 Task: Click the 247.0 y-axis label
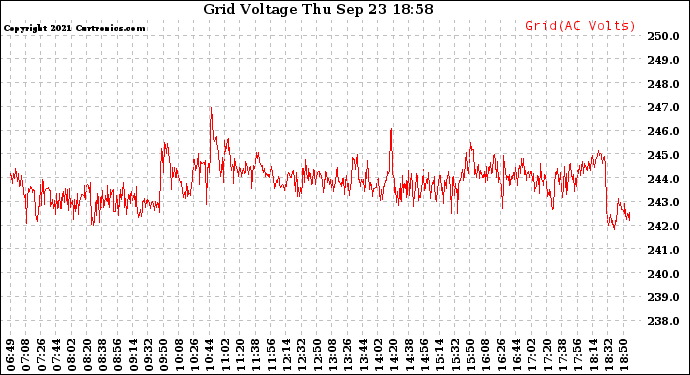point(663,107)
